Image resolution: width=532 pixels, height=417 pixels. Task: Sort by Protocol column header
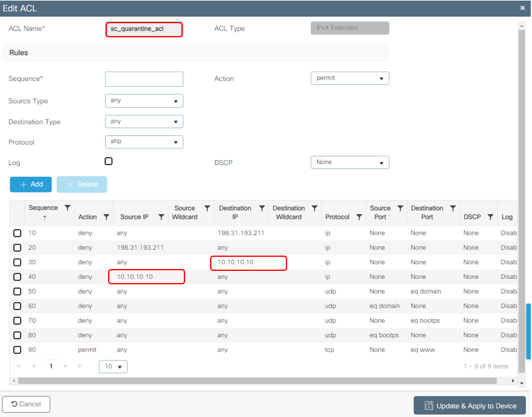coord(337,217)
